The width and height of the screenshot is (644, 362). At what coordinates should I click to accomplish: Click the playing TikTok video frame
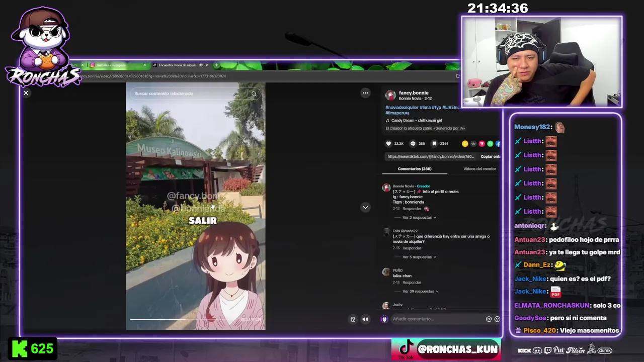click(196, 206)
